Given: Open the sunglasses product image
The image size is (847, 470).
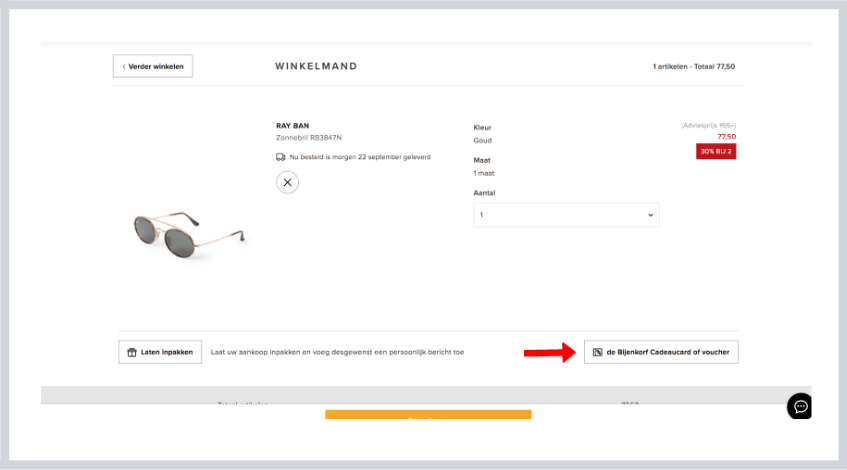Looking at the screenshot, I should pos(188,236).
